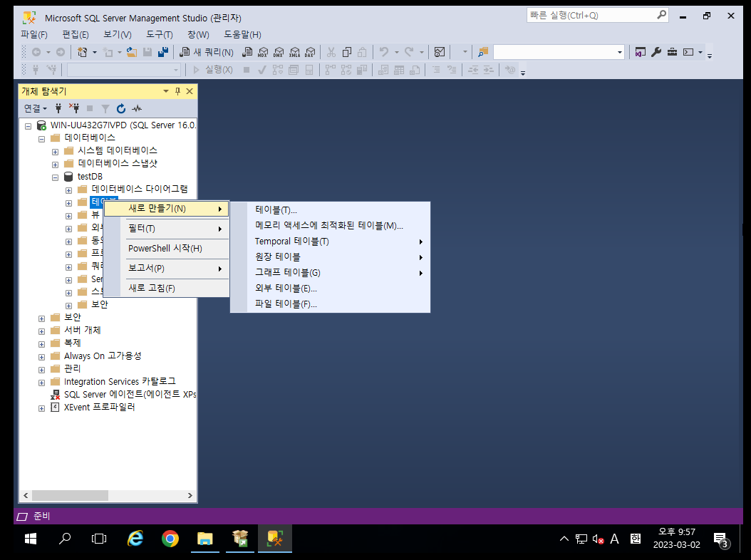The width and height of the screenshot is (751, 560).
Task: Choose 테이블(T)... in submenu
Action: pyautogui.click(x=330, y=209)
